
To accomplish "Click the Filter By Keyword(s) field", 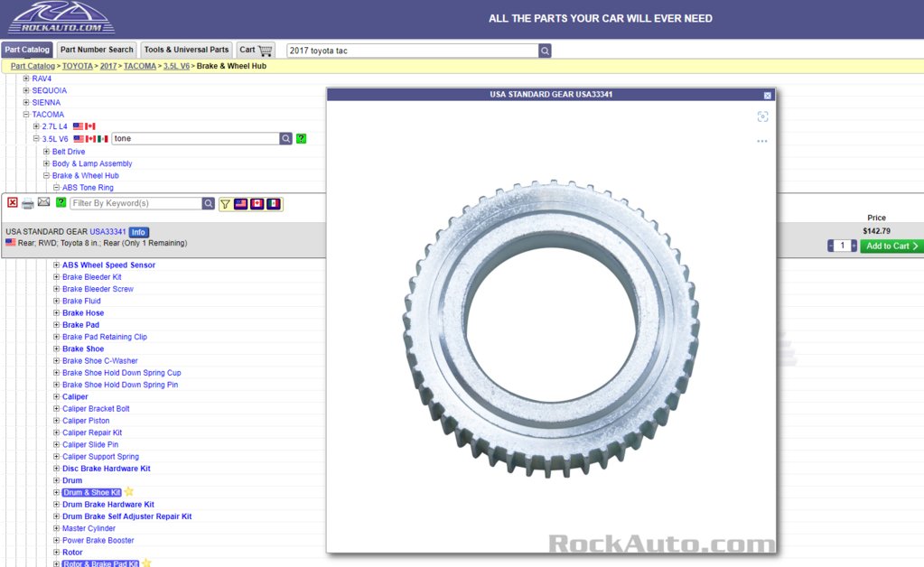I will [x=136, y=203].
